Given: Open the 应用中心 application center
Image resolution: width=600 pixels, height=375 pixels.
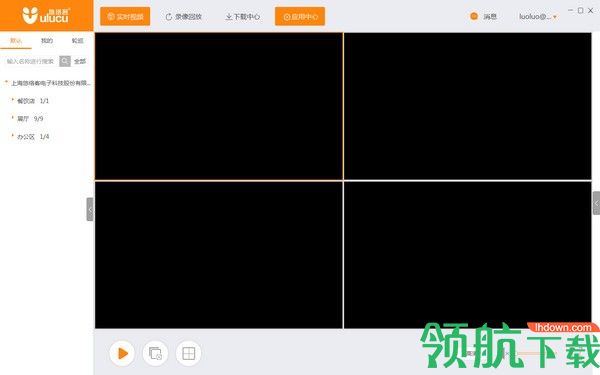Looking at the screenshot, I should pos(300,16).
